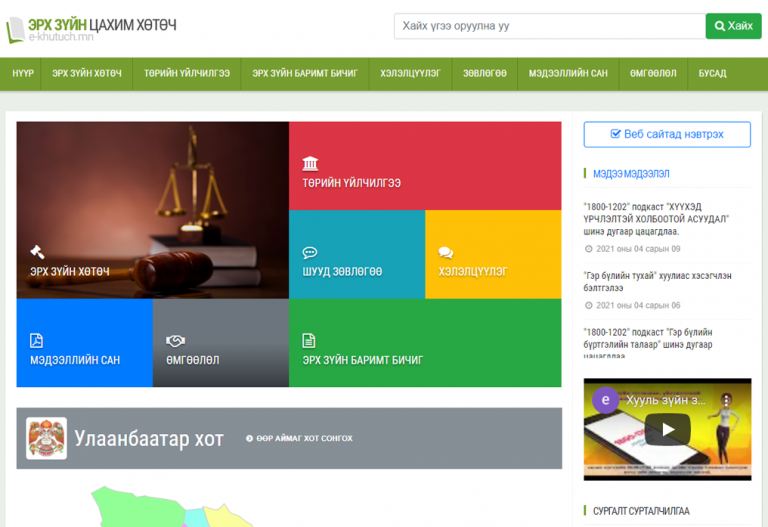Open the Гэр бүлийн тухай хуулиас news link
The width and height of the screenshot is (768, 527).
[657, 281]
